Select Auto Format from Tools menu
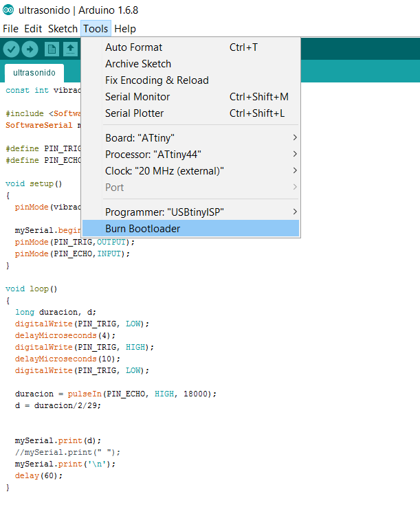Viewport: 420px width, 529px height. pos(191,47)
